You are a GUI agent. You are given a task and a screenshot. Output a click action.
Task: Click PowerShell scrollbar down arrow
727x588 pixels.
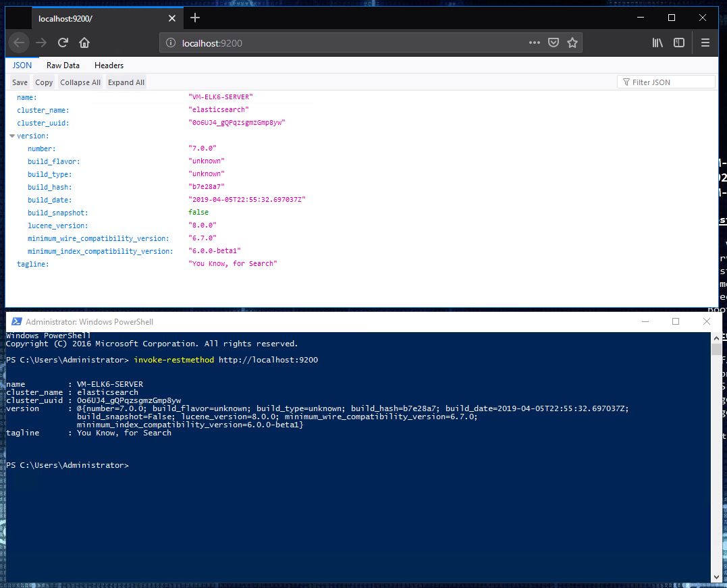pos(716,577)
